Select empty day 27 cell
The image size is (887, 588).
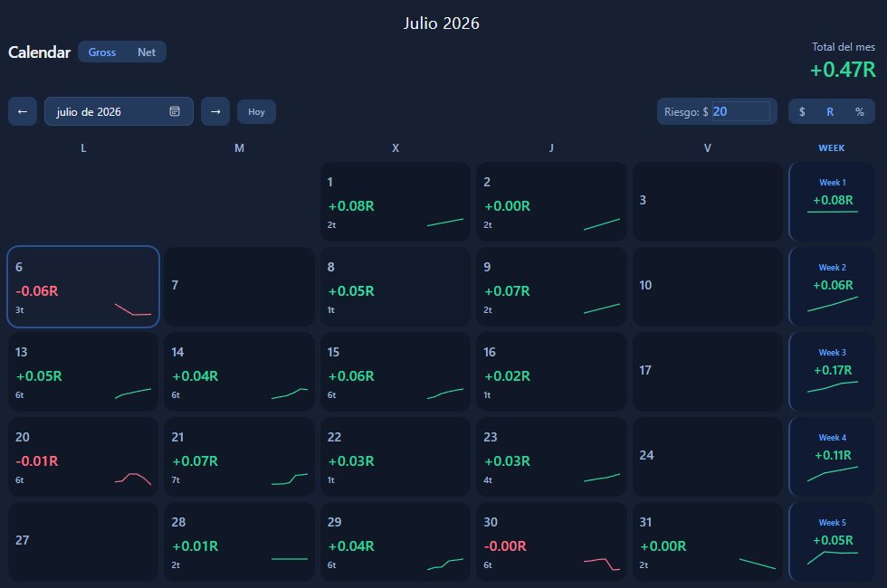83,542
